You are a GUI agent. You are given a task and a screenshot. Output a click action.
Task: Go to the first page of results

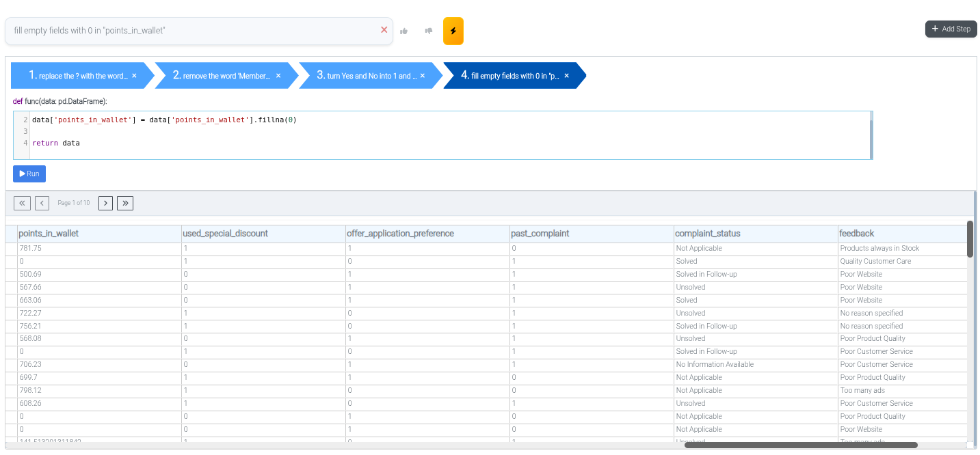pos(22,203)
